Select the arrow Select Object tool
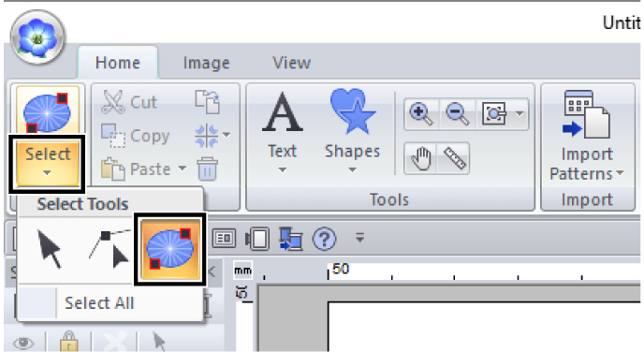This screenshot has width=644, height=352. click(x=50, y=249)
